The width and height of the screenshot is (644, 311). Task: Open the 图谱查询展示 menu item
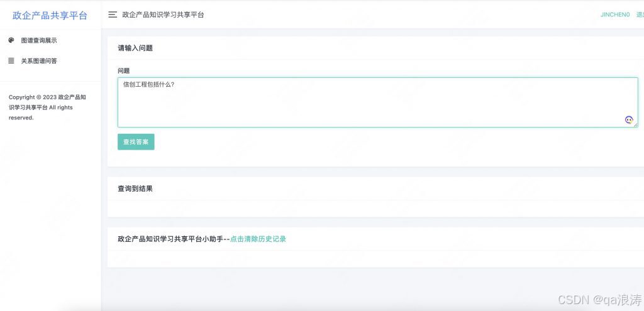[x=39, y=40]
